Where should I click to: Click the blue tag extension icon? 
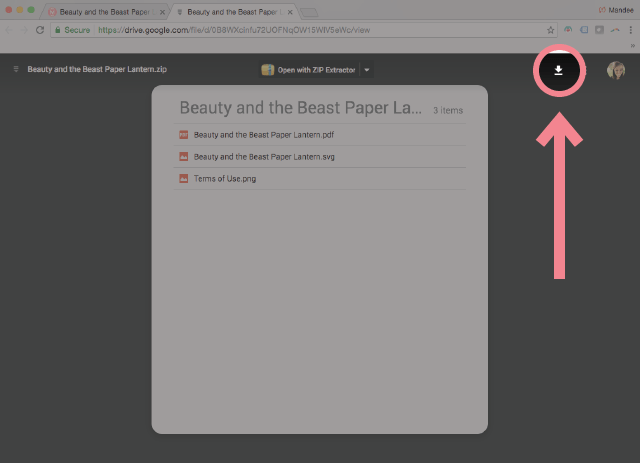(x=584, y=30)
